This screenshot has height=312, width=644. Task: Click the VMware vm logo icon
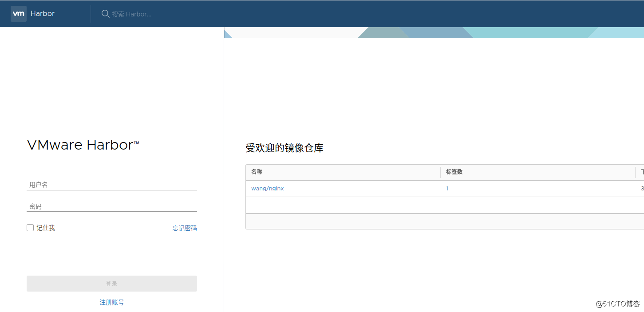(19, 14)
